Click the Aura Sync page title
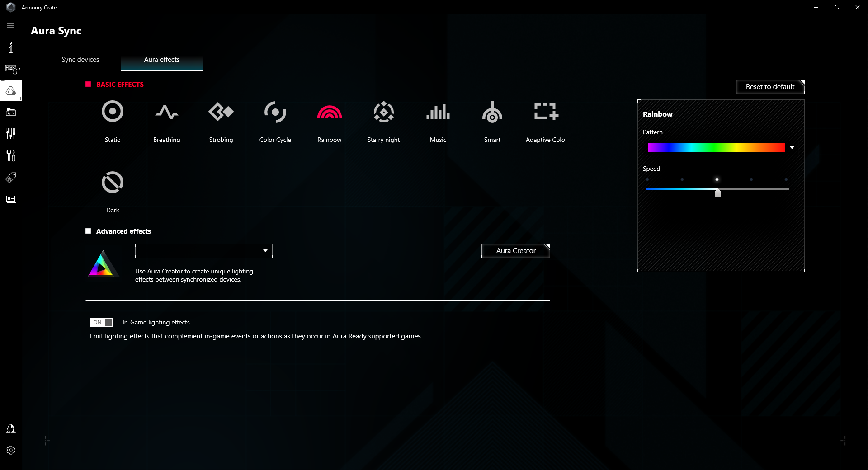The image size is (868, 470). pos(56,31)
